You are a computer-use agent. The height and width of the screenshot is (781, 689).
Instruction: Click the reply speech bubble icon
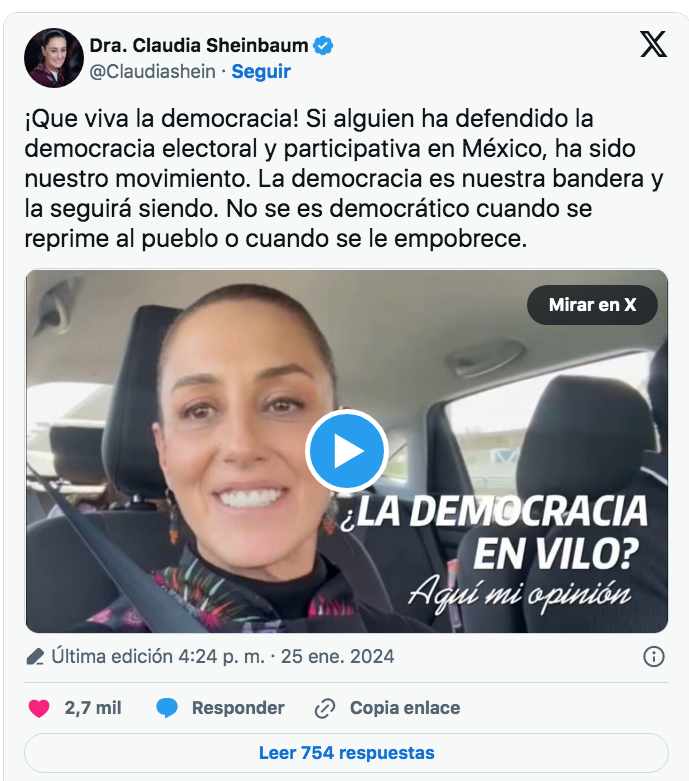(167, 708)
